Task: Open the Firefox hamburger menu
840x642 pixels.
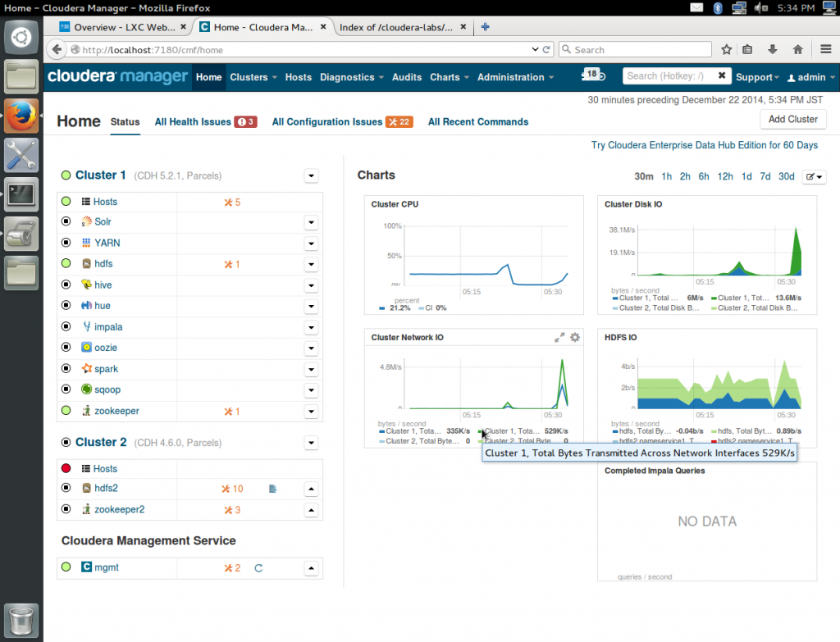Action: [825, 49]
